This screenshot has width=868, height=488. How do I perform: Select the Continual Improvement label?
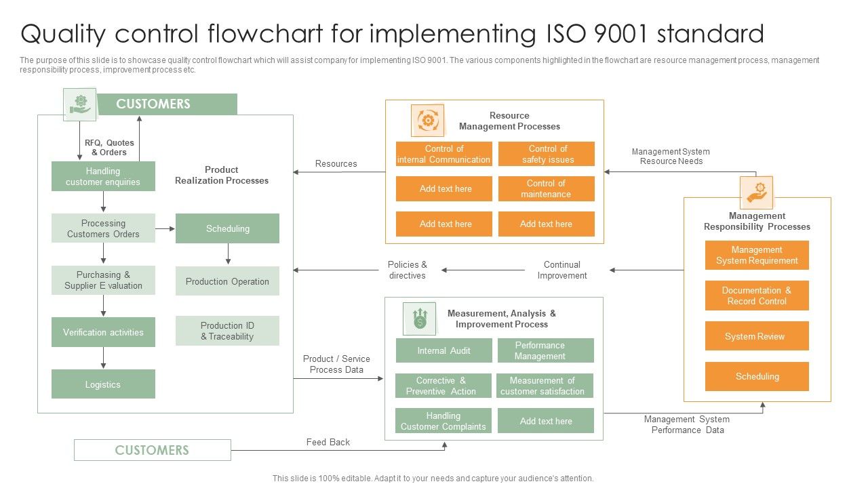tap(562, 270)
